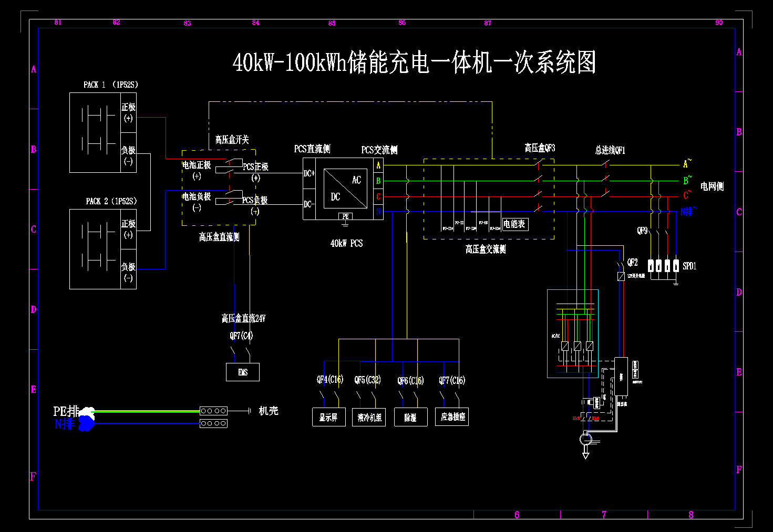This screenshot has width=773, height=532.
Task: Click the 电能表 meter box
Action: coord(515,224)
